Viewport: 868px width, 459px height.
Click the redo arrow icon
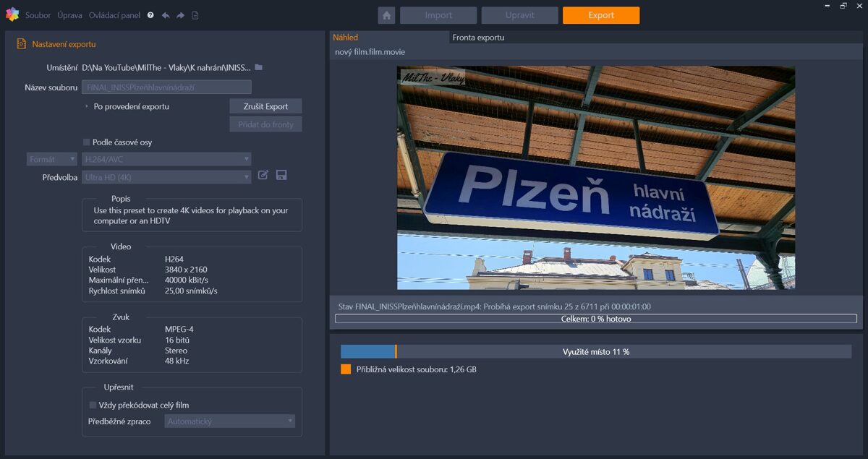180,14
